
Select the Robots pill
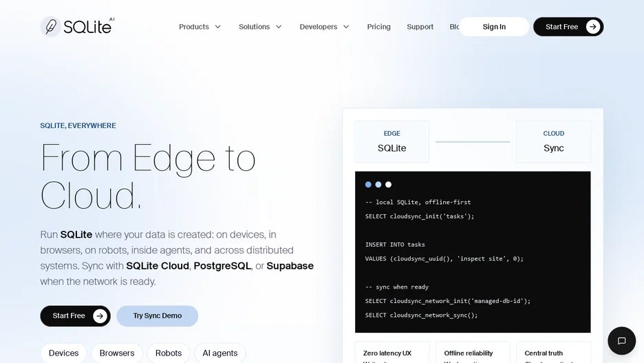coord(169,353)
